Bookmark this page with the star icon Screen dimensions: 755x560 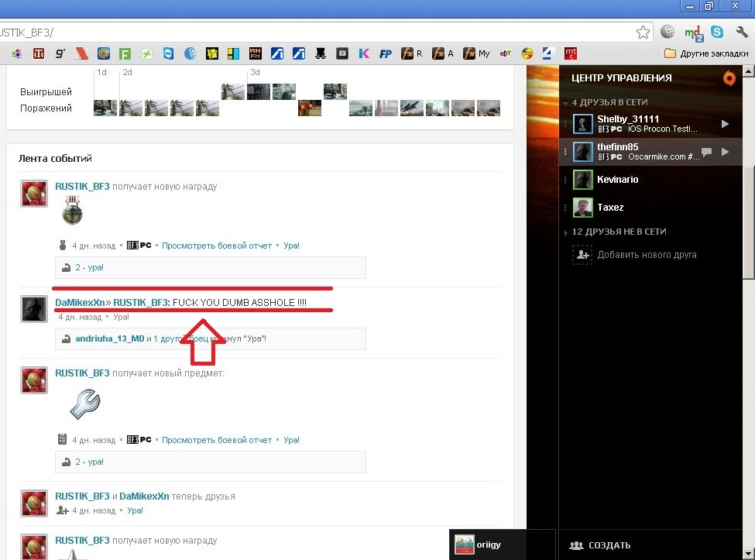coord(643,33)
